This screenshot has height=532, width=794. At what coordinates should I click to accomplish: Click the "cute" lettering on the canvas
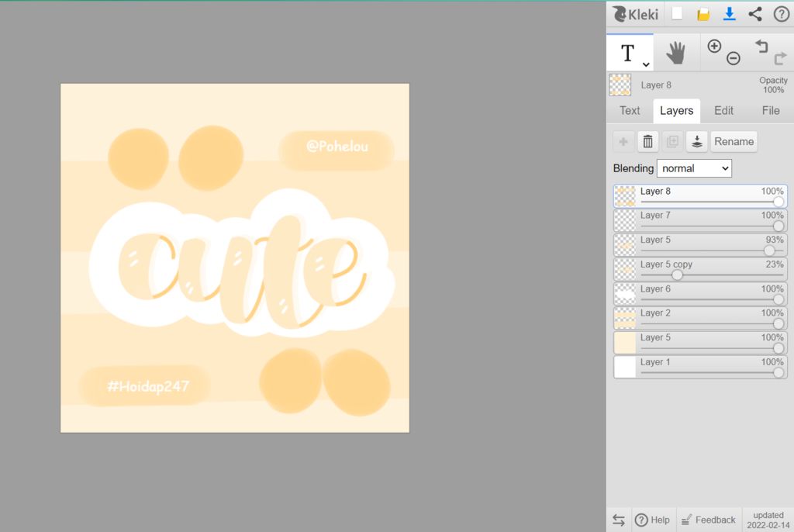click(242, 274)
